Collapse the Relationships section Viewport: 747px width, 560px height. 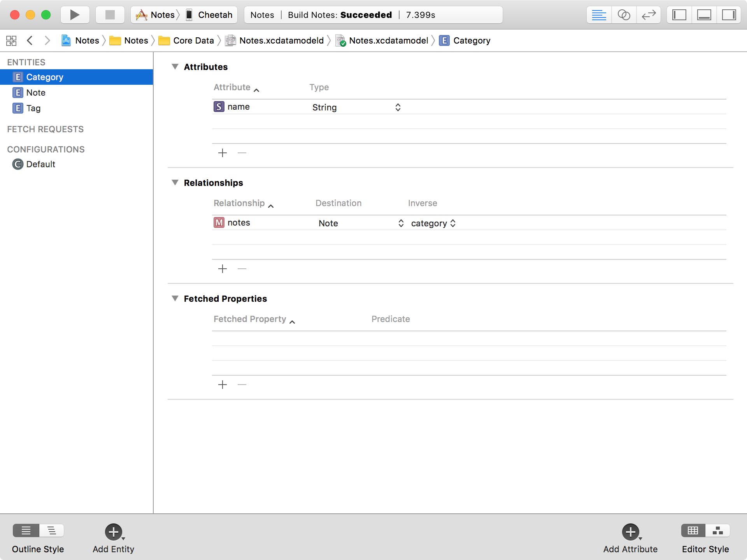click(175, 182)
